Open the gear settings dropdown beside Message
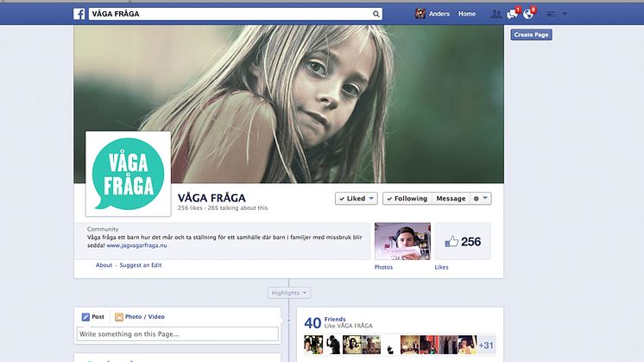The height and width of the screenshot is (362, 644). tap(480, 199)
